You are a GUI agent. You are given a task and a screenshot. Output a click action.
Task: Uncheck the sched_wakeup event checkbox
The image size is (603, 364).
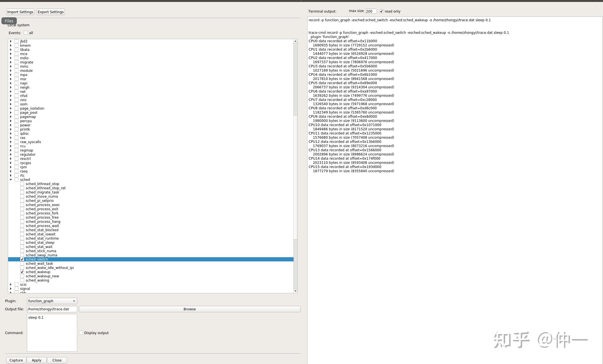pyautogui.click(x=22, y=272)
